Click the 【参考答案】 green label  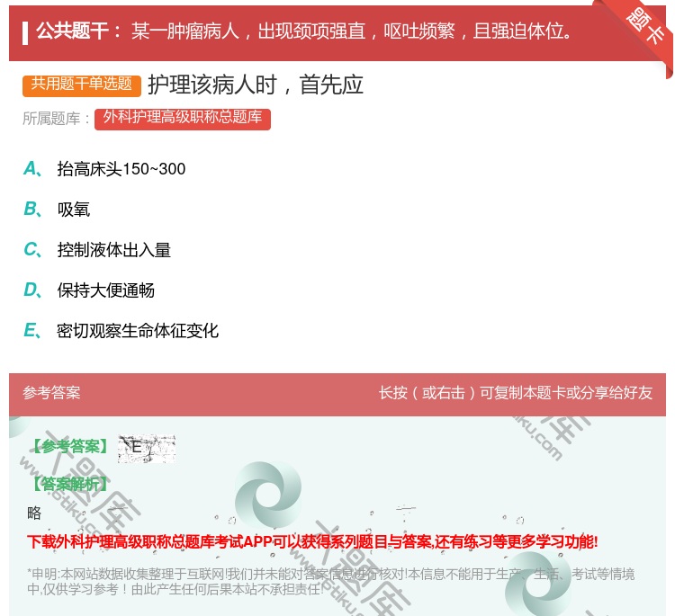tap(70, 447)
